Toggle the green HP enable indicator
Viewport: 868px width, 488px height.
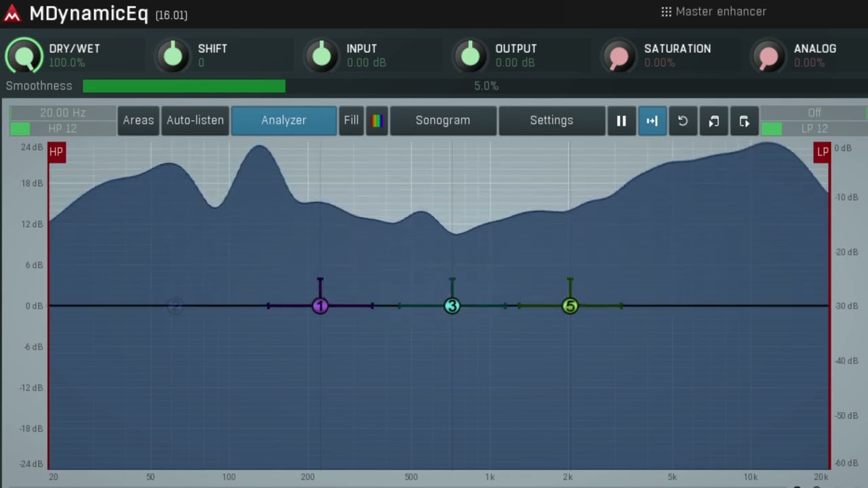20,129
